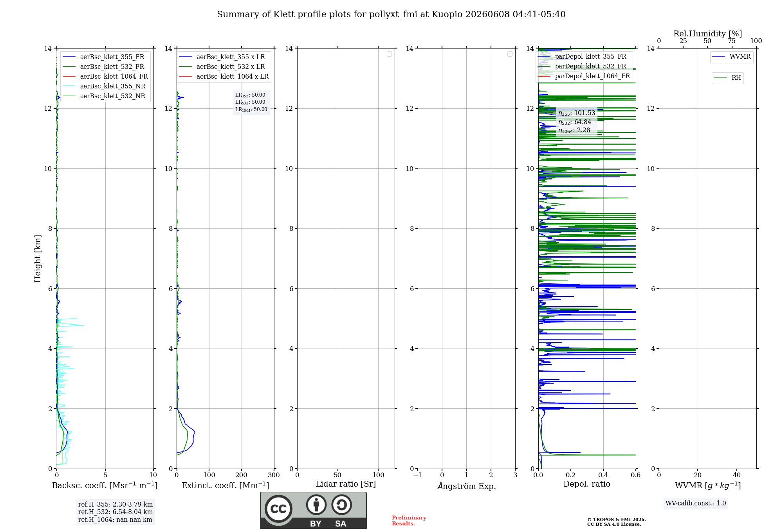Click the green RH legend line swatch
Viewport: 783px width, 532px height.
[x=721, y=78]
